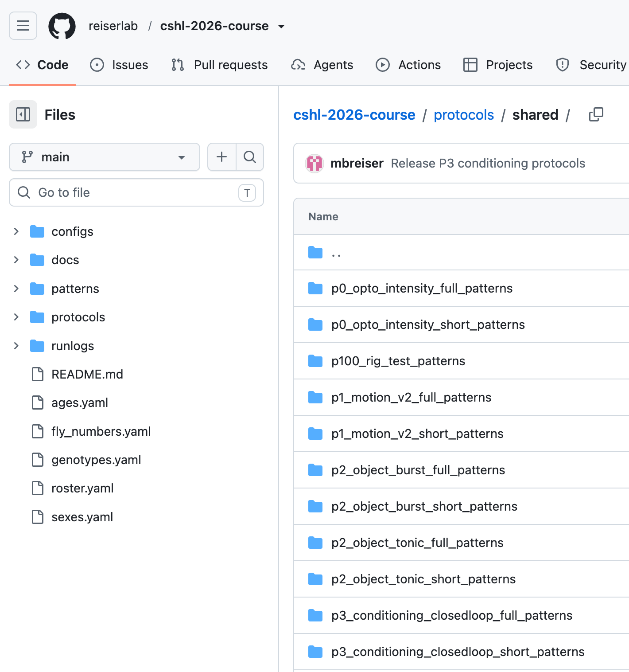Click the runlogs folder icon in tree

coord(37,346)
